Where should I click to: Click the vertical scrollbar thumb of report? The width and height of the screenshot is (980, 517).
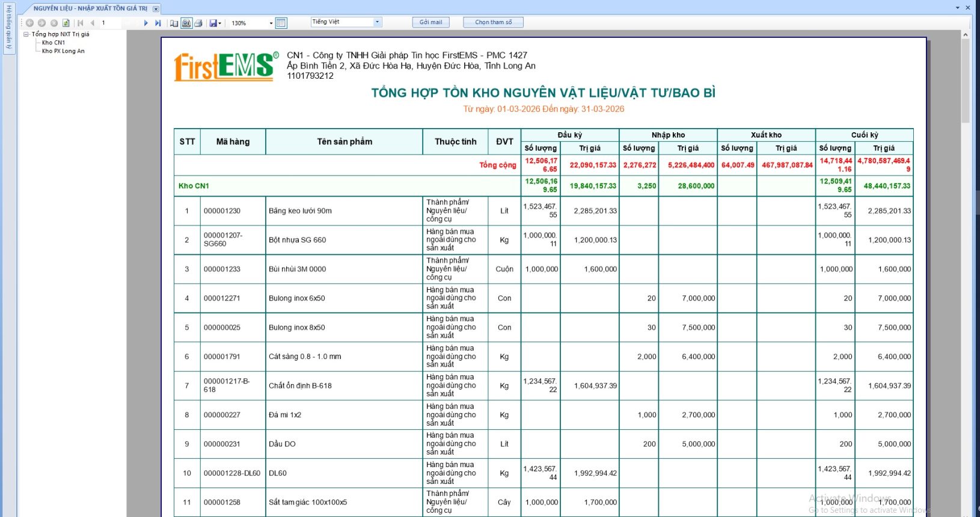966,81
